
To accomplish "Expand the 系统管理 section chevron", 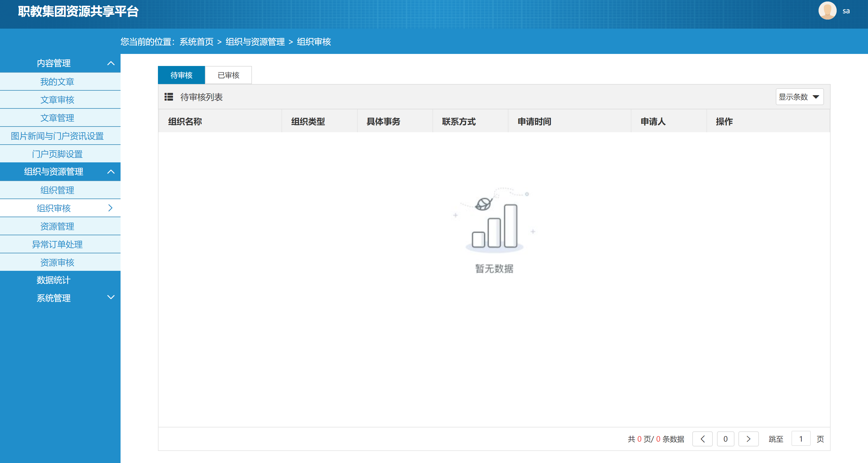I will tap(111, 297).
